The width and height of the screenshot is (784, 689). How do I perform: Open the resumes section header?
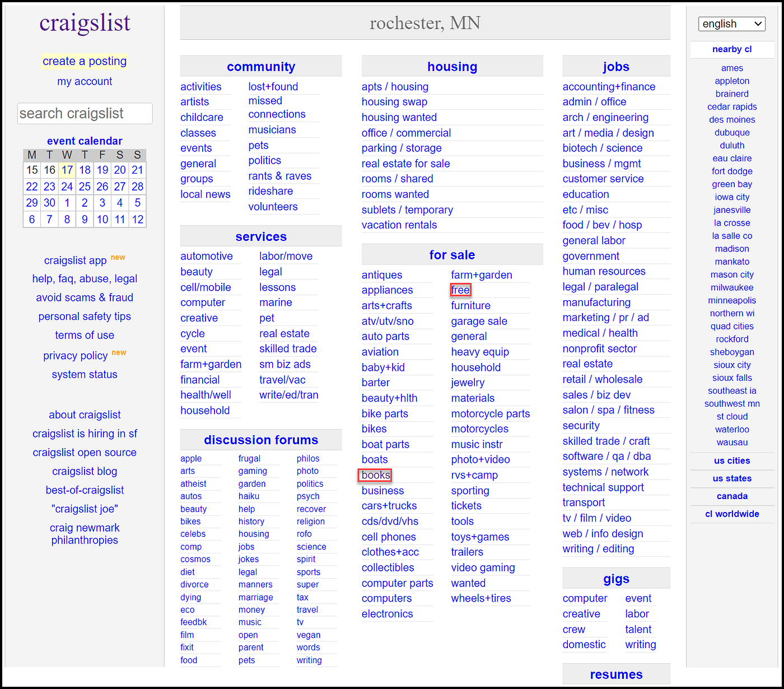(x=616, y=674)
